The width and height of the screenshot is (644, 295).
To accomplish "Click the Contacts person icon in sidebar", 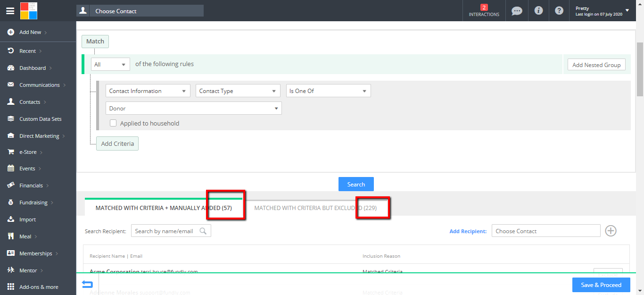I will click(x=10, y=102).
